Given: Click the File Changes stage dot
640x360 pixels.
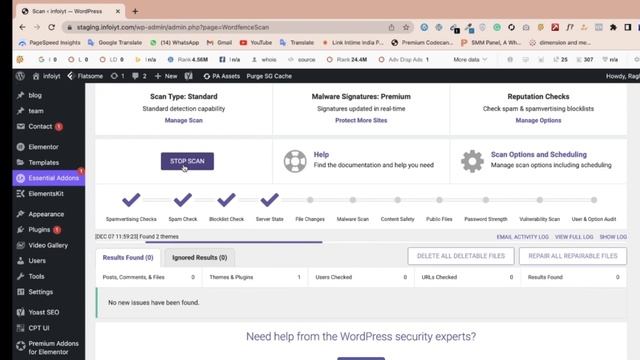Looking at the screenshot, I should pos(310,200).
